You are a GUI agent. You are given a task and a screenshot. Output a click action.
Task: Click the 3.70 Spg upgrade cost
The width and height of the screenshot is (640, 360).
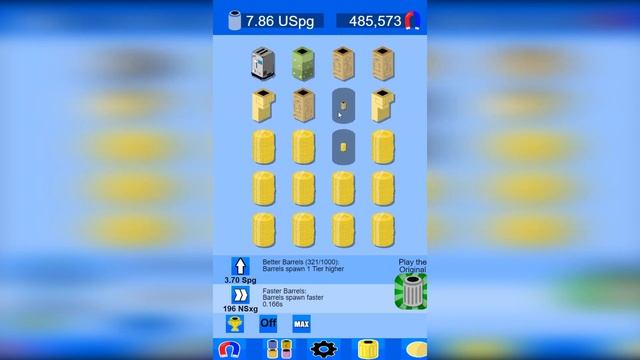coord(240,280)
